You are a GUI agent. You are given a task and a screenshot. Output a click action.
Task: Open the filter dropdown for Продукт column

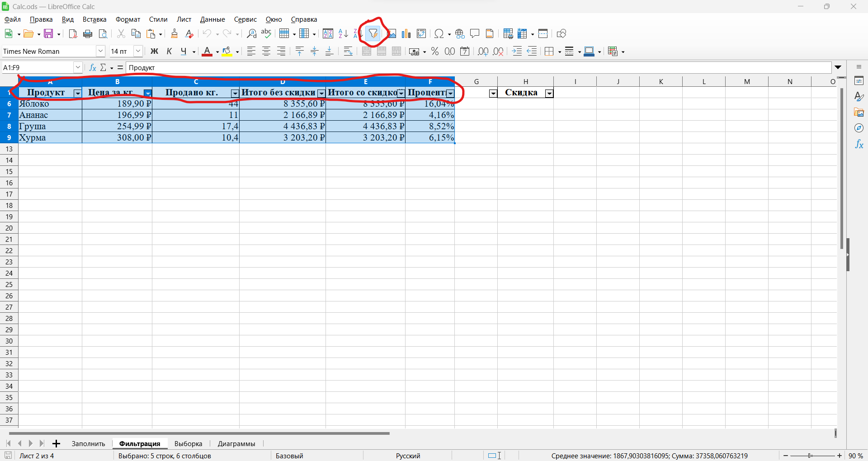click(x=77, y=93)
